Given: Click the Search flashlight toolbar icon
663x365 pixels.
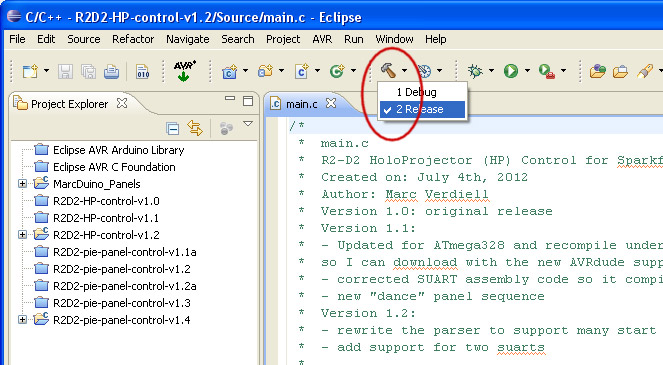Looking at the screenshot, I should pyautogui.click(x=644, y=71).
